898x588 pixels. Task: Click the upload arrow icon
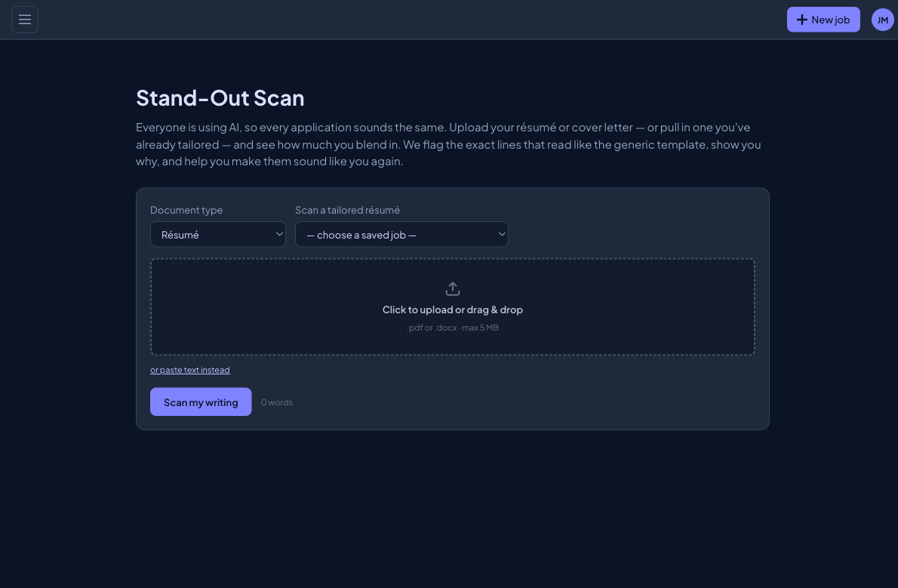(453, 288)
